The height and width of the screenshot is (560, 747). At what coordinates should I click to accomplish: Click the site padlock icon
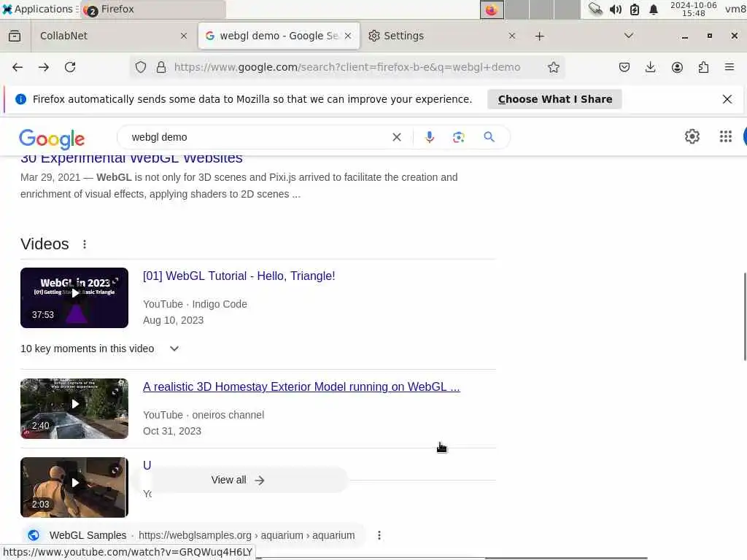click(161, 67)
